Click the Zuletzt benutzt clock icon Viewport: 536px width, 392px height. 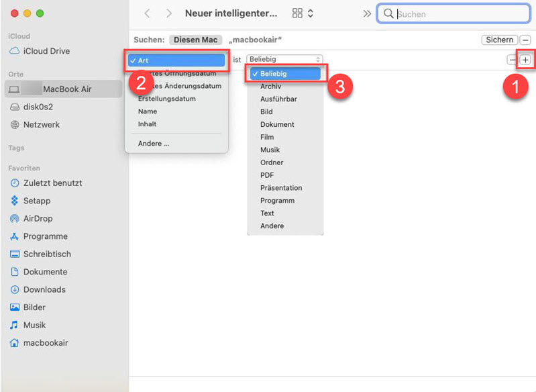[15, 183]
